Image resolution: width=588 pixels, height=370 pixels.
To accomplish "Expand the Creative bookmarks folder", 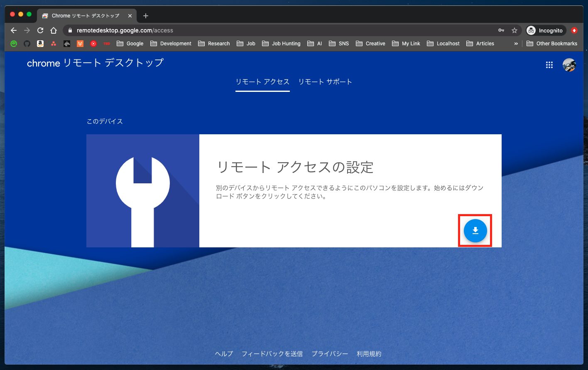I will pyautogui.click(x=370, y=43).
